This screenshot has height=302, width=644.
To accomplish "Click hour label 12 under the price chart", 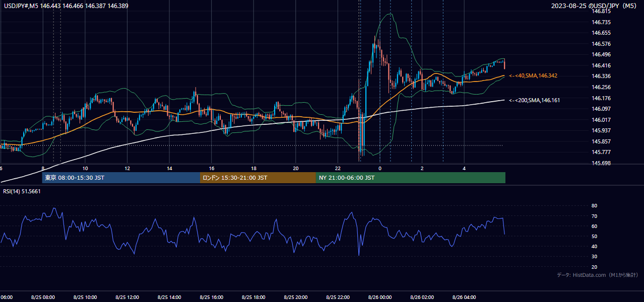I will click(x=127, y=168).
